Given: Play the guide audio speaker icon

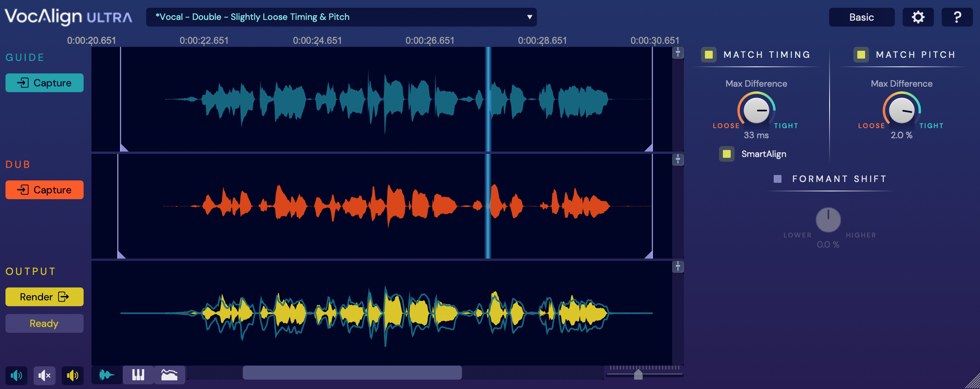Looking at the screenshot, I should [16, 376].
